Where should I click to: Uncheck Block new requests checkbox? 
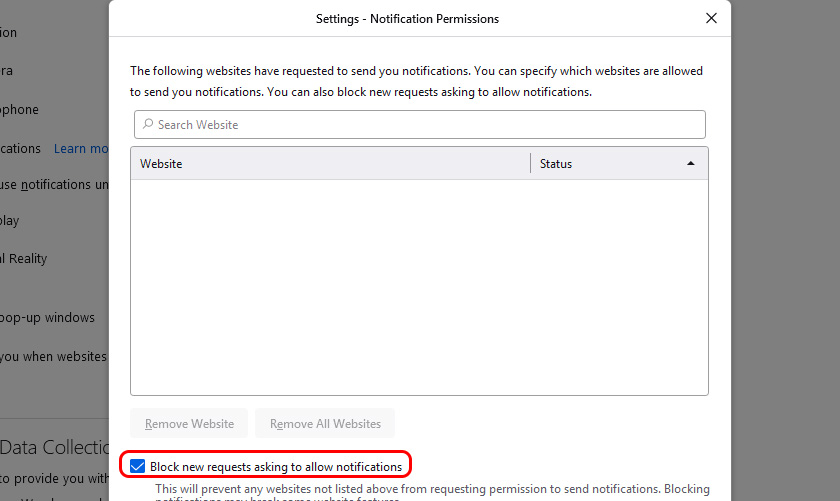point(138,466)
